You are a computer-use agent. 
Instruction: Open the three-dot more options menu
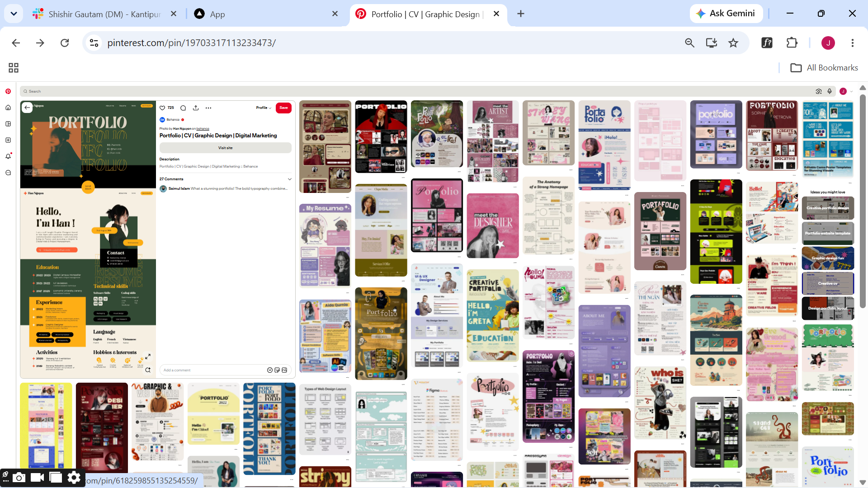[x=208, y=108]
